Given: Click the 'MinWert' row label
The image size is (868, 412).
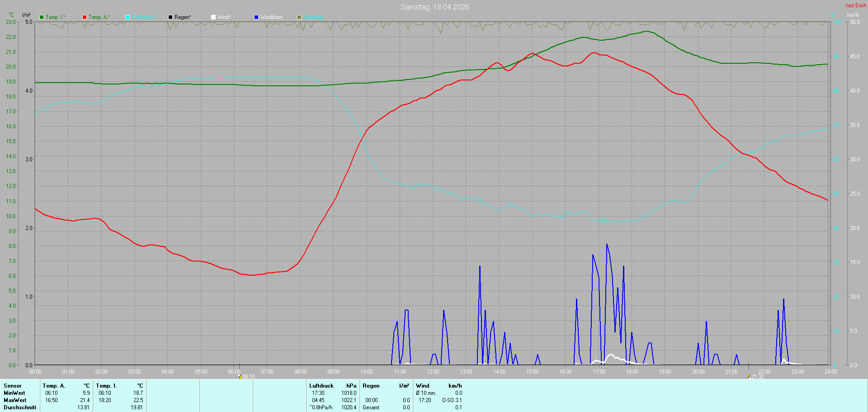Looking at the screenshot, I should [14, 393].
